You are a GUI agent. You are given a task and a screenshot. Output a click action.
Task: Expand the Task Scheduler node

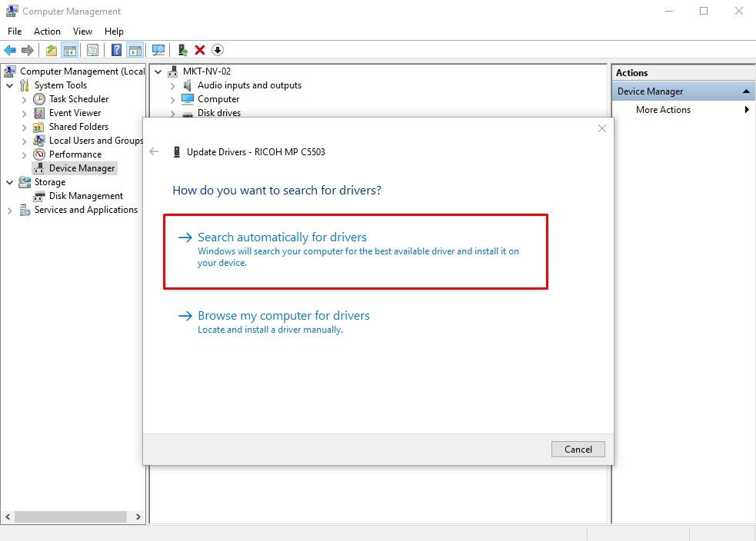pos(24,100)
